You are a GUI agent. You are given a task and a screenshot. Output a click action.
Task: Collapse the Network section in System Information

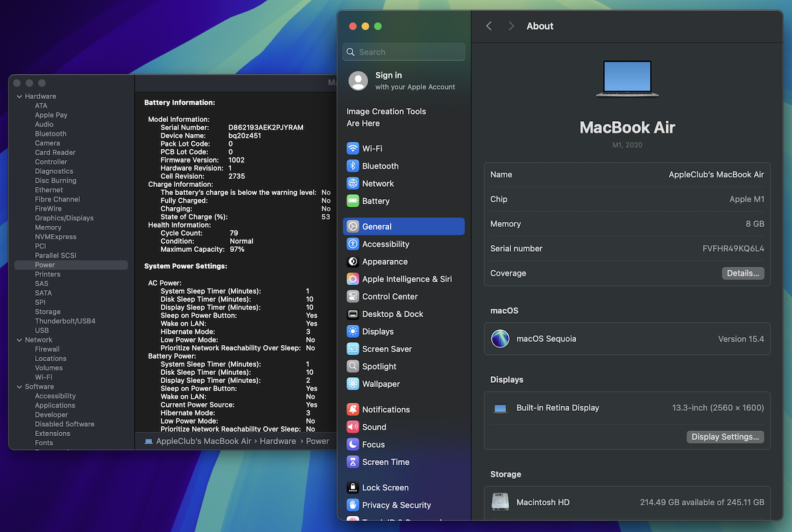tap(19, 340)
